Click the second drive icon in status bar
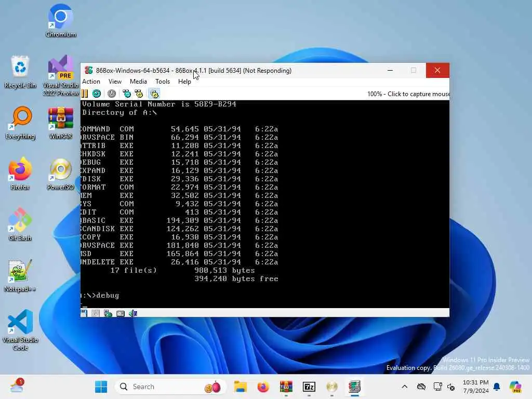The width and height of the screenshot is (532, 399). coord(96,313)
